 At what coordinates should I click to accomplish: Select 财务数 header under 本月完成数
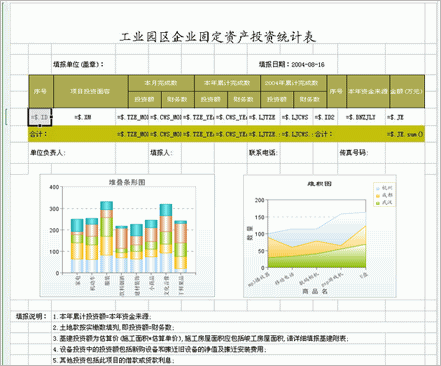point(178,99)
